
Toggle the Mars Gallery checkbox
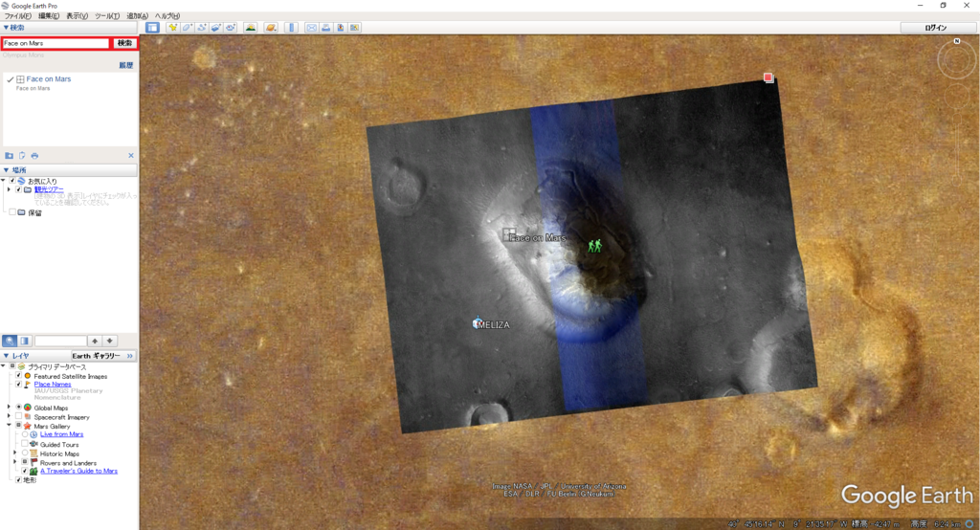(x=18, y=427)
